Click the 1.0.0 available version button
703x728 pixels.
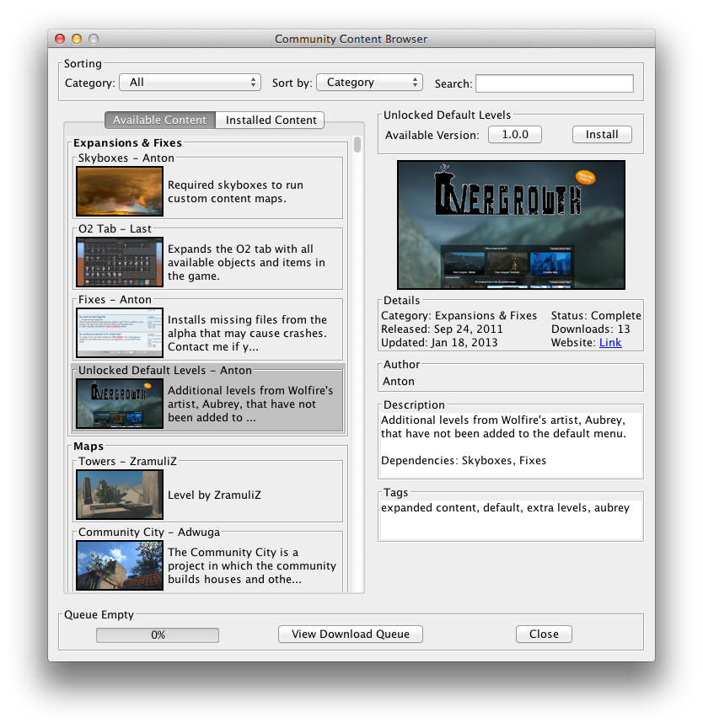click(x=515, y=135)
